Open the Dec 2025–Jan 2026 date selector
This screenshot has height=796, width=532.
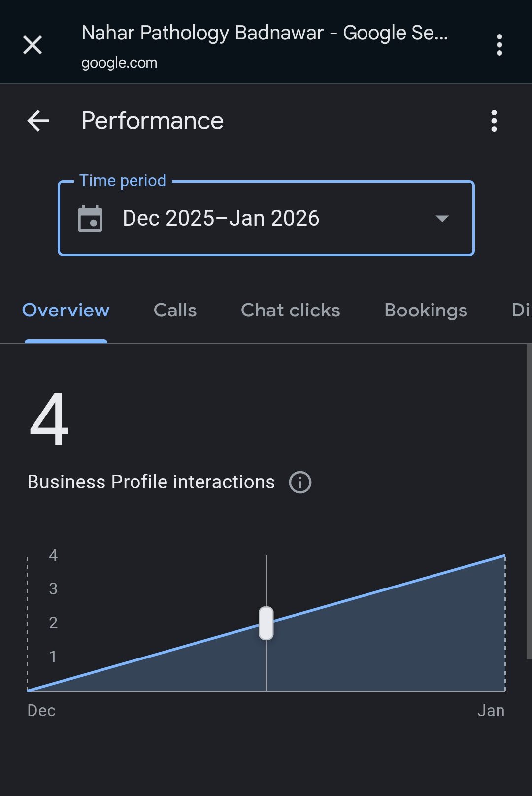[221, 218]
